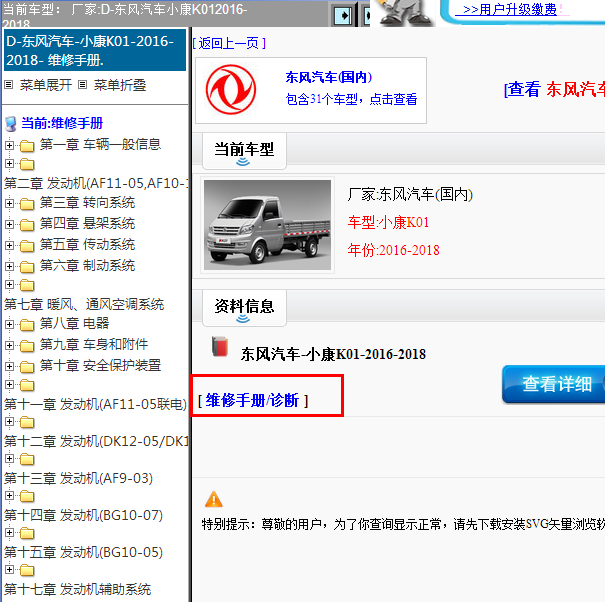The height and width of the screenshot is (602, 605).
Task: Click the right-arrow panel icon in header
Action: pyautogui.click(x=343, y=16)
